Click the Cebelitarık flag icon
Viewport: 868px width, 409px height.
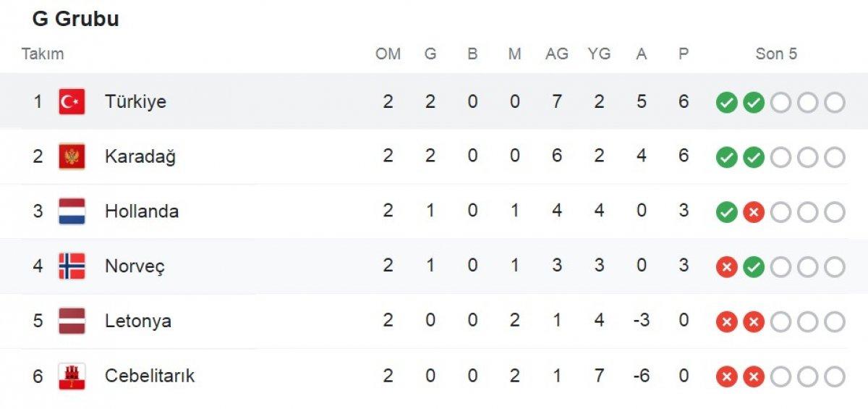coord(72,376)
